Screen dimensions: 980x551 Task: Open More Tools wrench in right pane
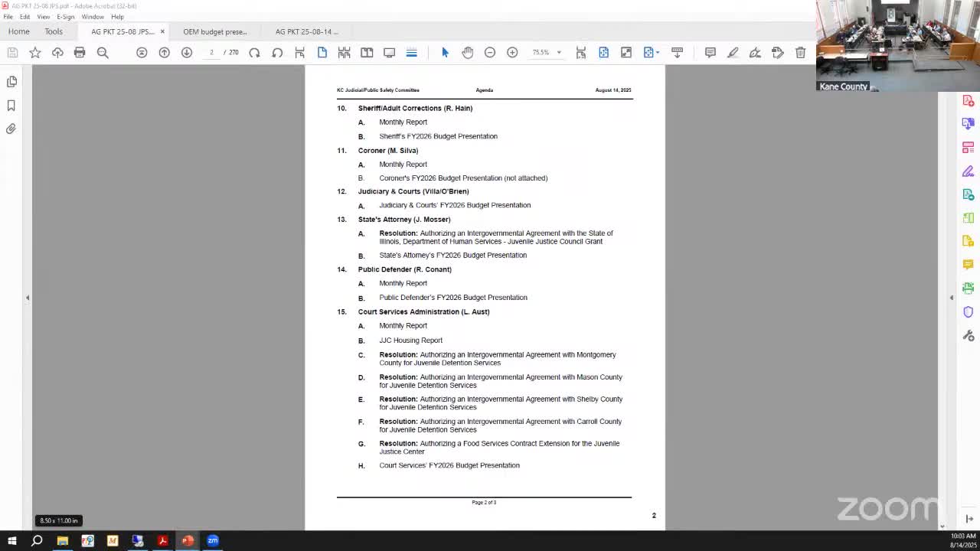coord(969,335)
